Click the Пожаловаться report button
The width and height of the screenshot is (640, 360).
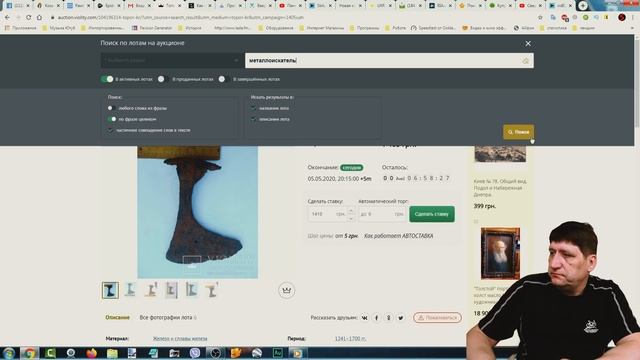(x=438, y=318)
